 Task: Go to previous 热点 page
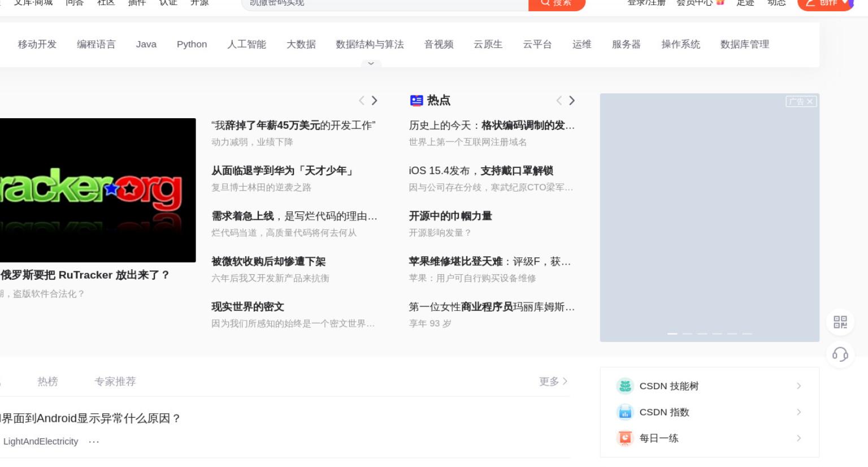[559, 101]
